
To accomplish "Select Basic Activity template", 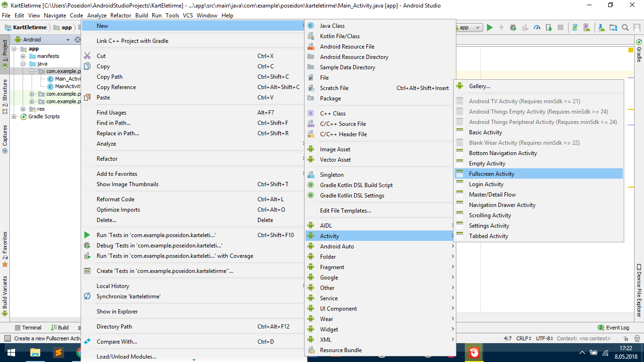I will point(538,132).
